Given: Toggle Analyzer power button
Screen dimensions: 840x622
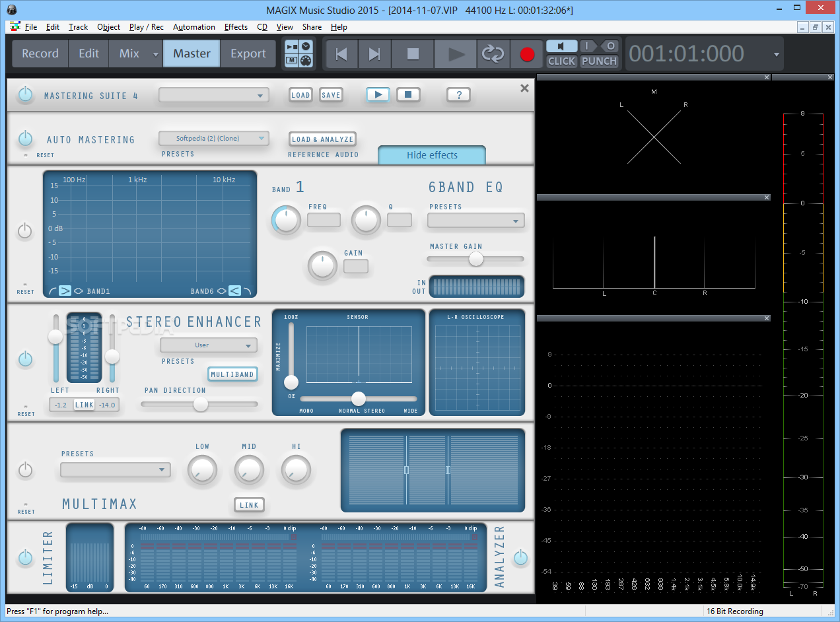Looking at the screenshot, I should point(520,557).
